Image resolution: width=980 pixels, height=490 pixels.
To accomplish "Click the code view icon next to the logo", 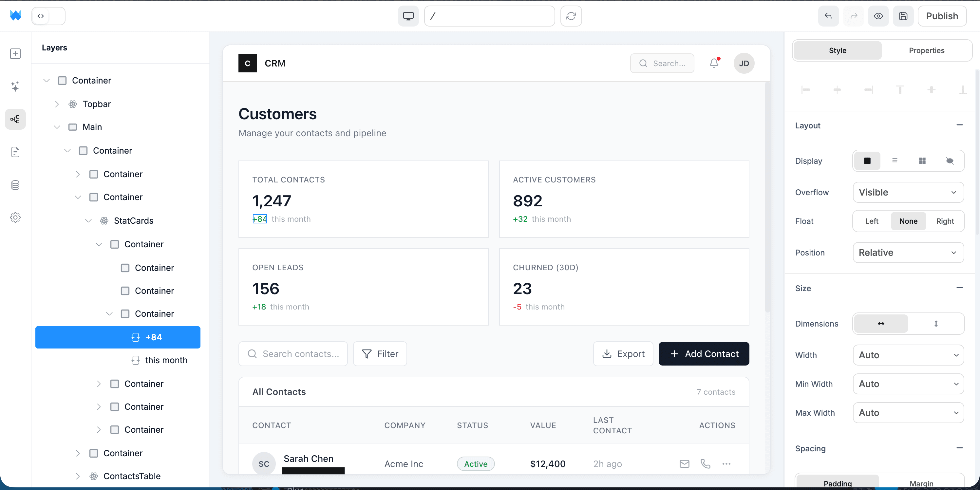I will coord(41,16).
